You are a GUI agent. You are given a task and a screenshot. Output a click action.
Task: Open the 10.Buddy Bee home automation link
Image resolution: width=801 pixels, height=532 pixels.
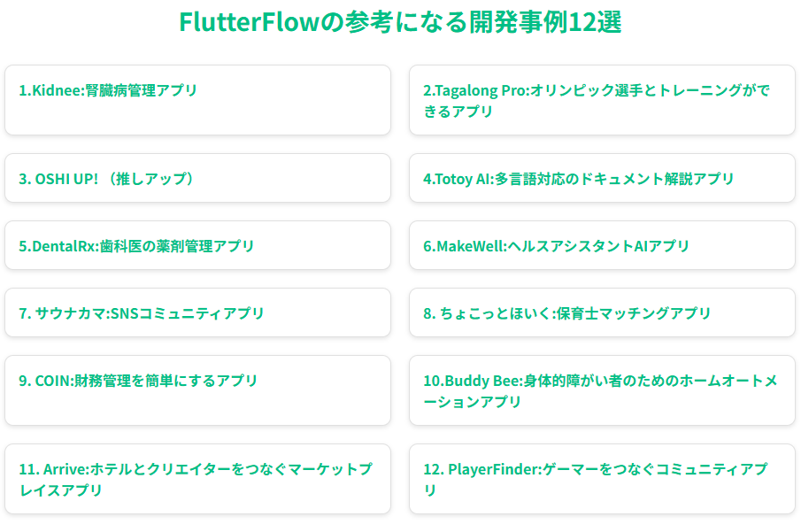pos(602,390)
